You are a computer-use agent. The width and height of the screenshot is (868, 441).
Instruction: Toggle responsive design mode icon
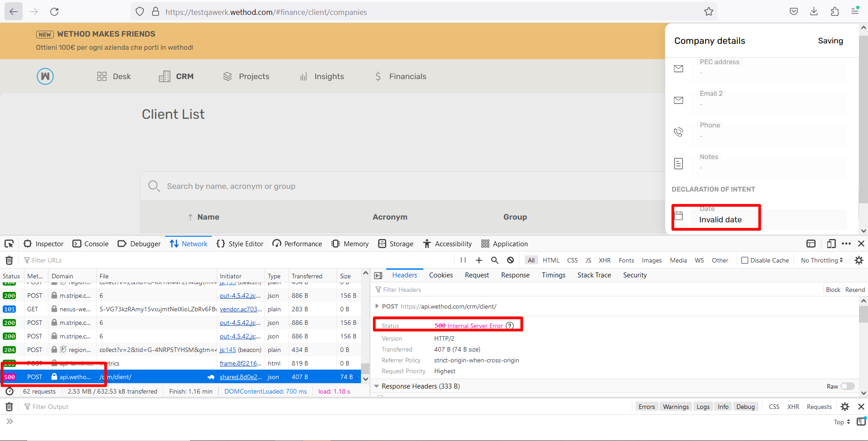[x=831, y=244]
